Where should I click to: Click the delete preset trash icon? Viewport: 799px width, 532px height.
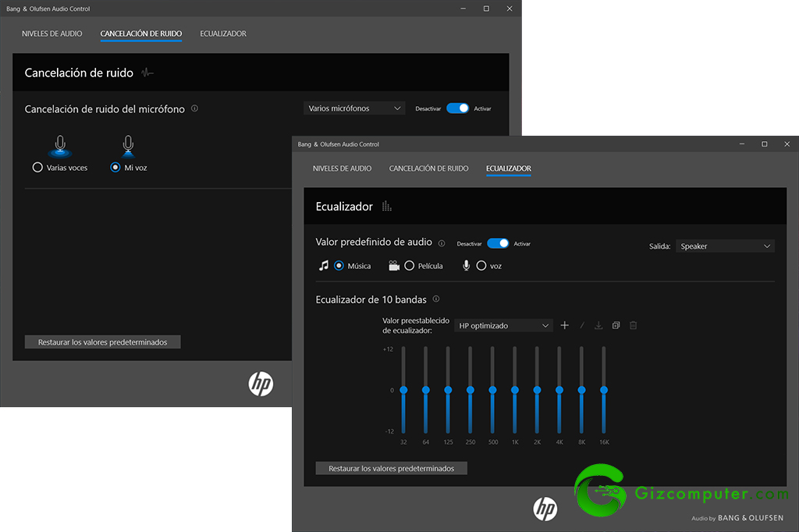point(634,325)
